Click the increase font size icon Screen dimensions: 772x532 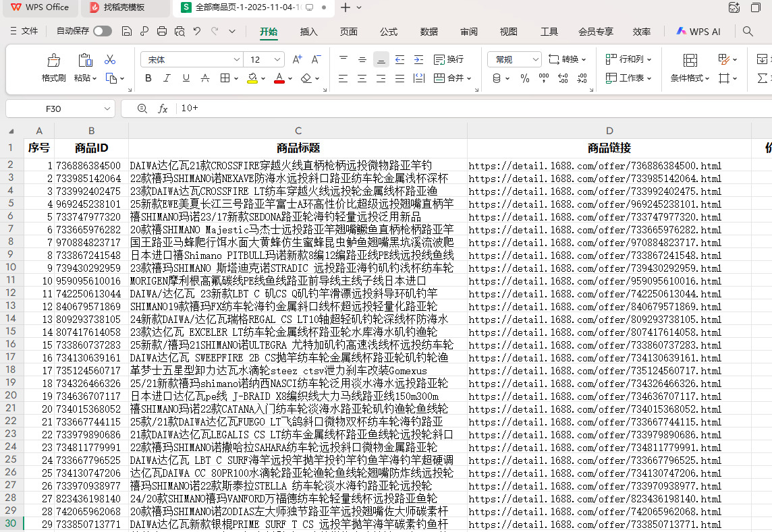pos(297,59)
